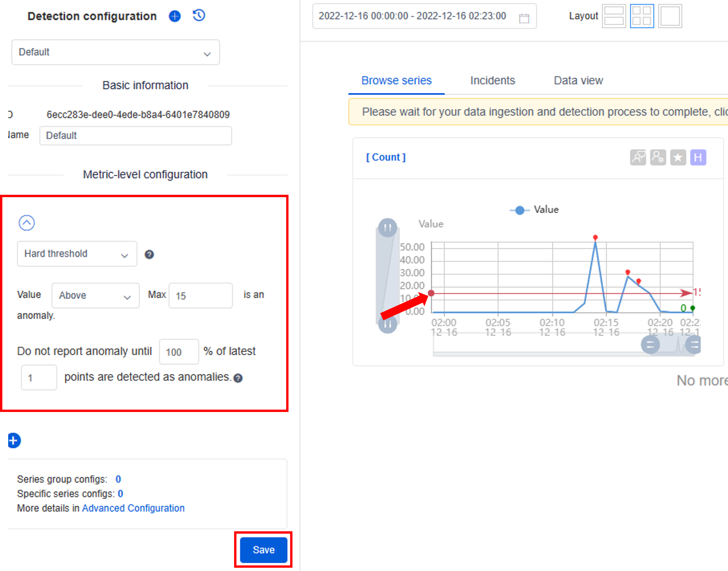This screenshot has width=728, height=571.
Task: Click the Max threshold value field
Action: (200, 296)
